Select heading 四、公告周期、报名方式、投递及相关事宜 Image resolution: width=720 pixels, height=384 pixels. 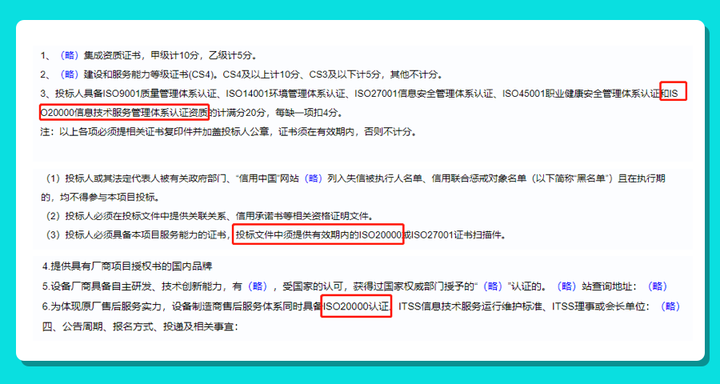point(140,328)
